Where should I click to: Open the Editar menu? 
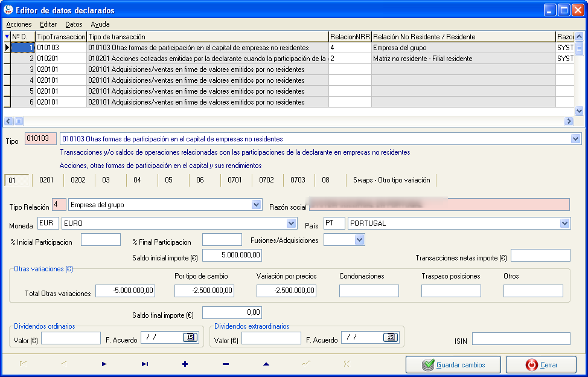48,24
